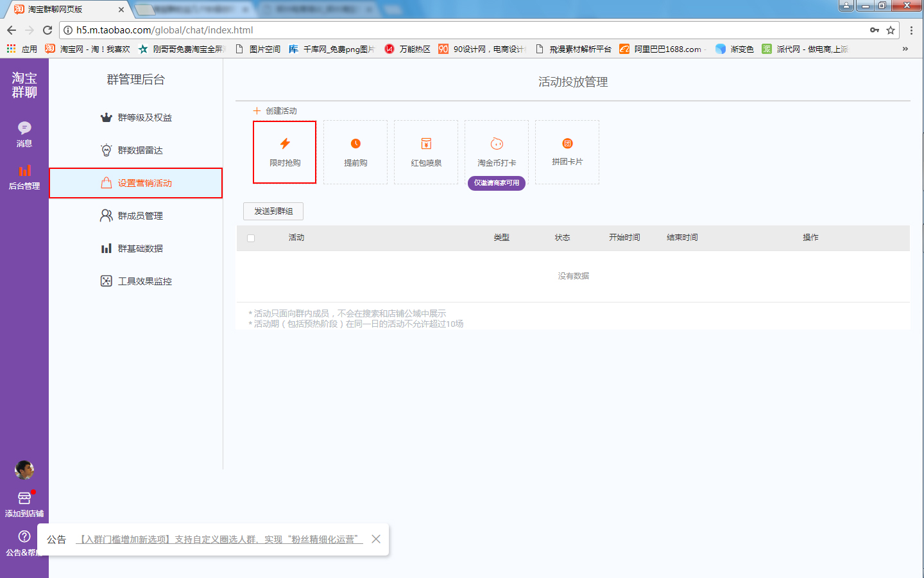The width and height of the screenshot is (924, 578).
Task: Open 应用 apps bookmark
Action: [22, 49]
